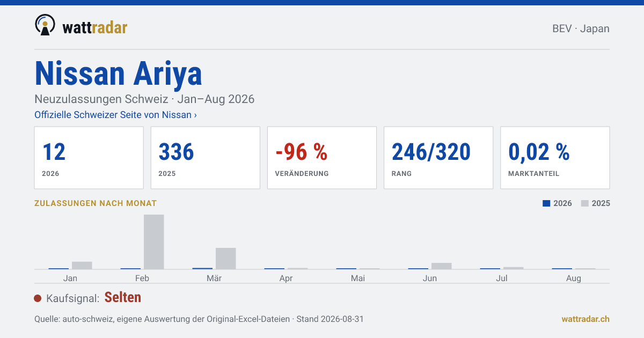Click the 'Feb' month axis label
644x338 pixels.
[x=142, y=278]
